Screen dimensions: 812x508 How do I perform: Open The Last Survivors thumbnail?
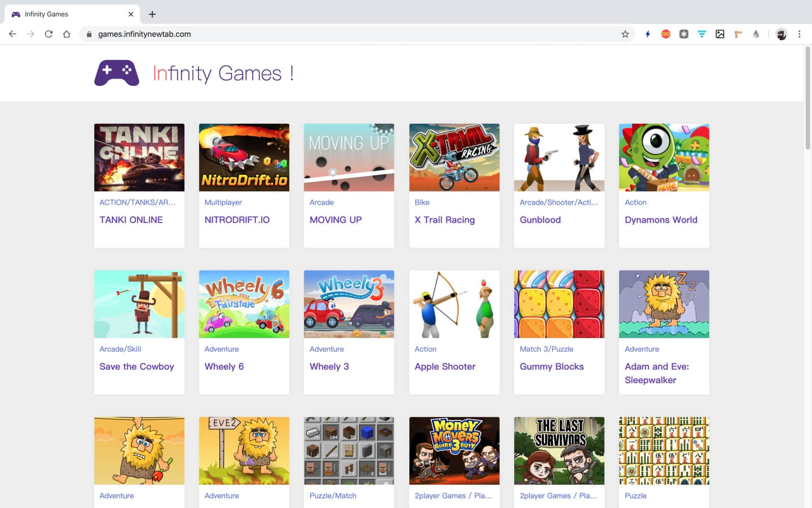click(x=559, y=451)
